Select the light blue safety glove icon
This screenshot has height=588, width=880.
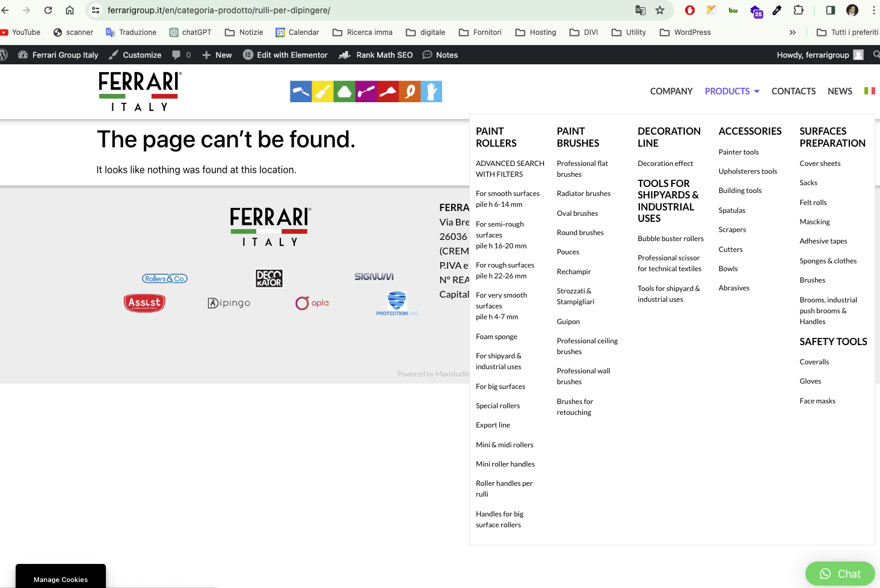[x=431, y=91]
